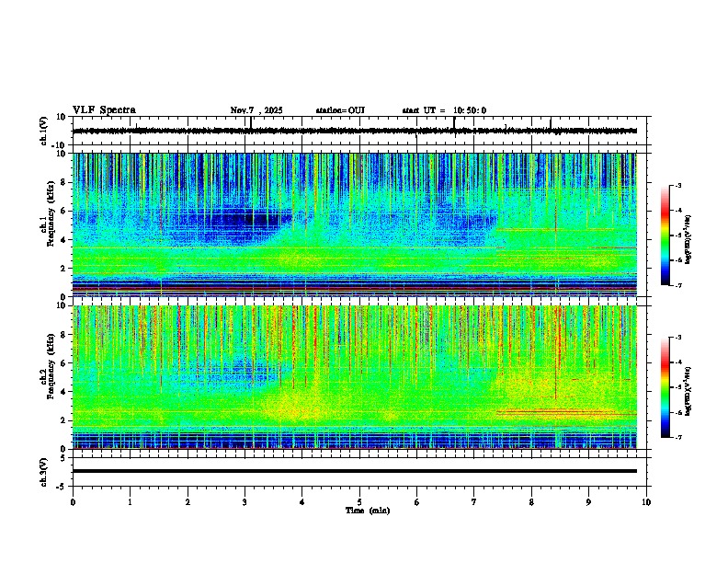Click the time axis tick label "3"
The height and width of the screenshot is (563, 728).
[x=245, y=502]
